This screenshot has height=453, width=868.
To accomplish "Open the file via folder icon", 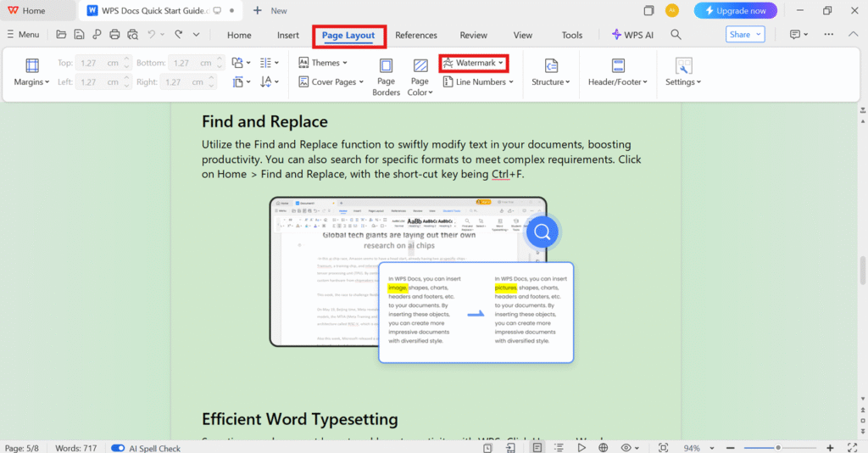I will click(61, 34).
